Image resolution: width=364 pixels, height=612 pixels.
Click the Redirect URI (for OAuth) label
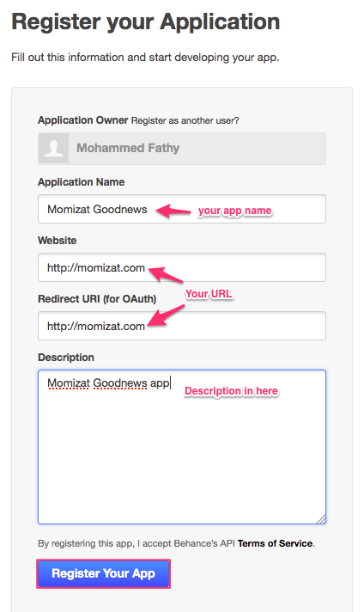pyautogui.click(x=97, y=299)
